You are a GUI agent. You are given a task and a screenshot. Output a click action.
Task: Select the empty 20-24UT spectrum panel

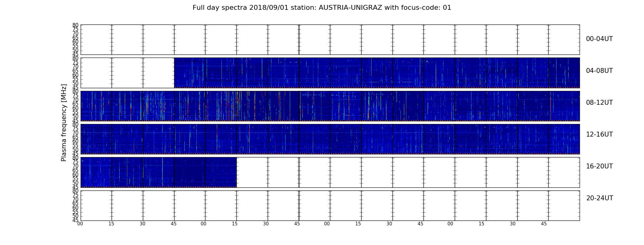pos(330,205)
